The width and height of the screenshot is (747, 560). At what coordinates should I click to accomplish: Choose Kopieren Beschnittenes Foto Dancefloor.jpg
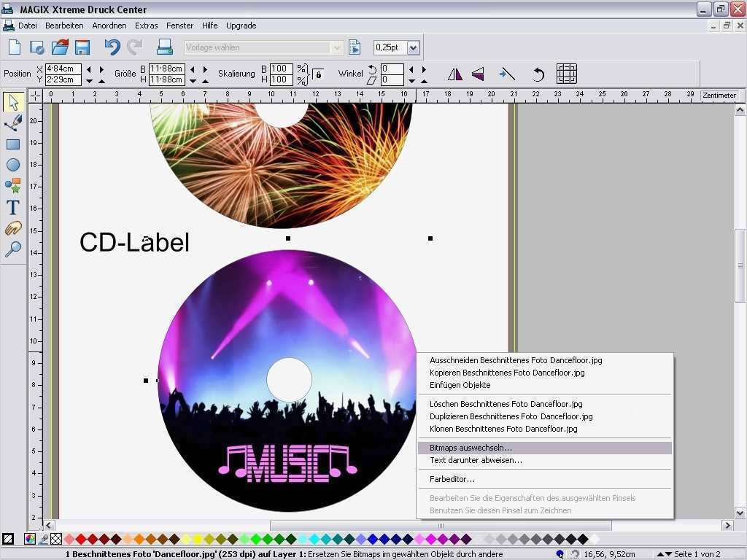point(544,373)
